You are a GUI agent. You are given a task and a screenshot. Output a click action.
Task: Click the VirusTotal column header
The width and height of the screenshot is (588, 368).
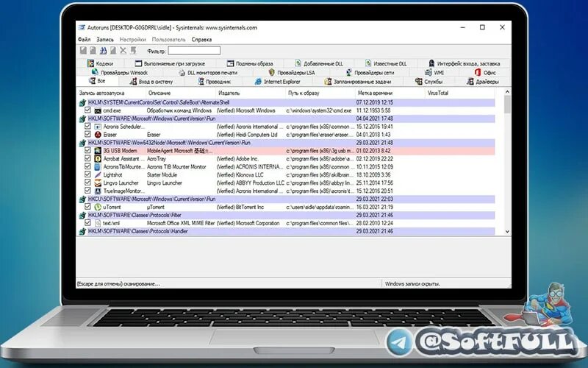tap(460, 93)
